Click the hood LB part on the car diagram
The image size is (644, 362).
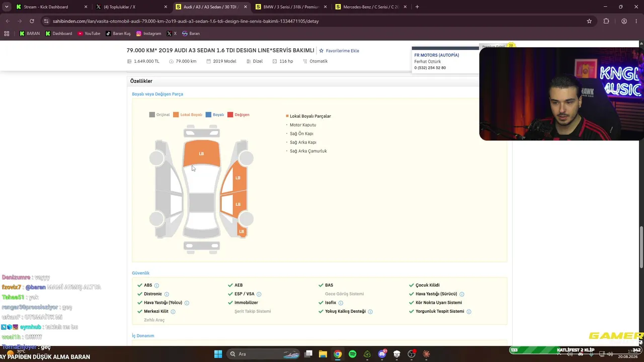click(x=201, y=153)
